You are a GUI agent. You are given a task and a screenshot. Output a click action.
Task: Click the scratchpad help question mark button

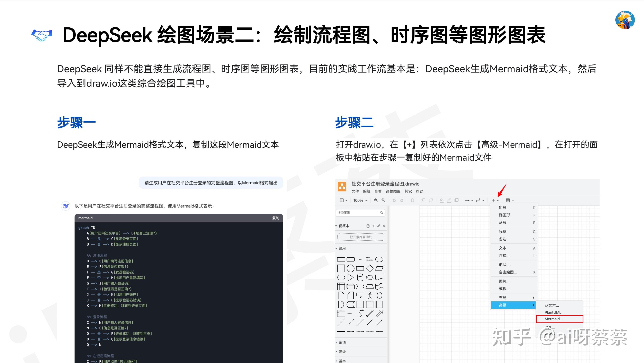coord(368,226)
